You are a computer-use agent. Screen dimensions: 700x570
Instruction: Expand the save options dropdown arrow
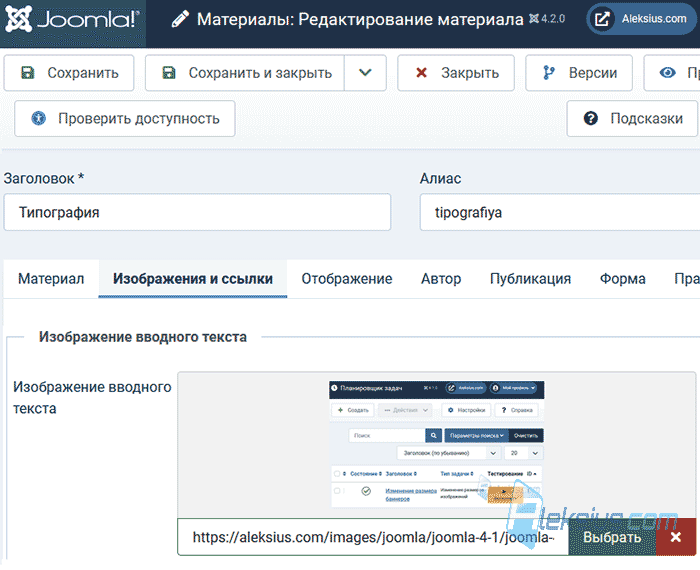(x=365, y=73)
